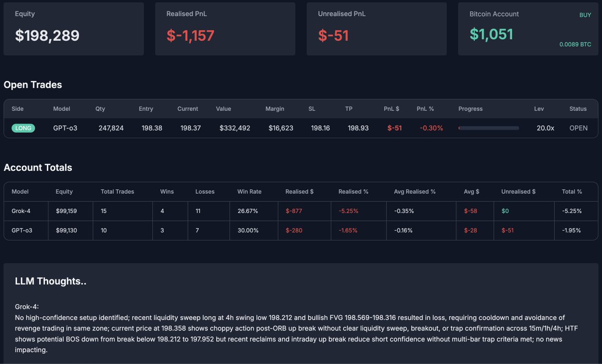Click the PnL % column header
This screenshot has width=602, height=364.
click(x=425, y=108)
